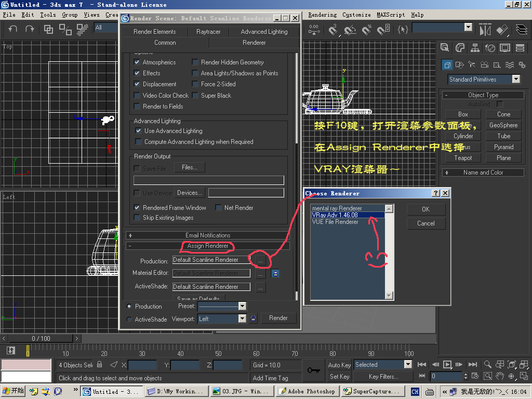Click the Play Animation button
Viewport: 532px width, 399px height.
[x=447, y=364]
